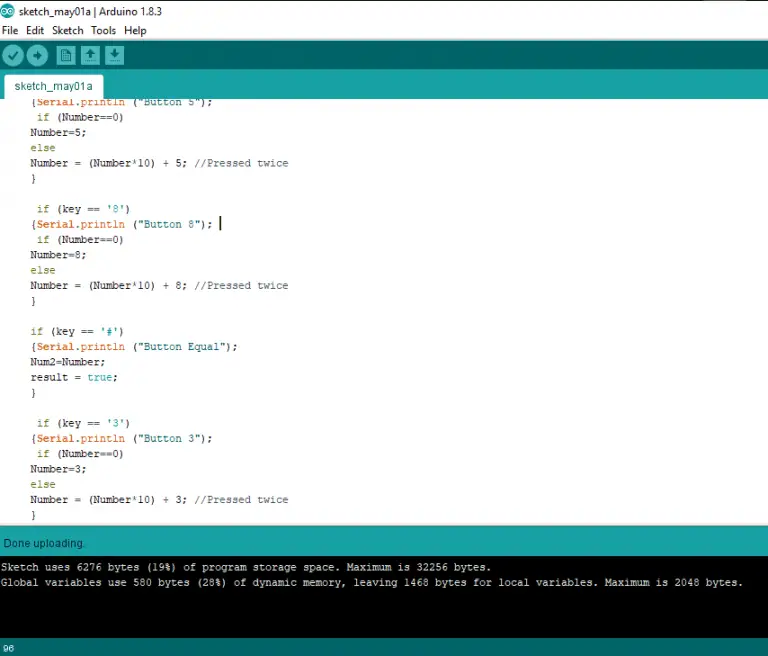Save the sketch using the down-arrow icon

(114, 56)
